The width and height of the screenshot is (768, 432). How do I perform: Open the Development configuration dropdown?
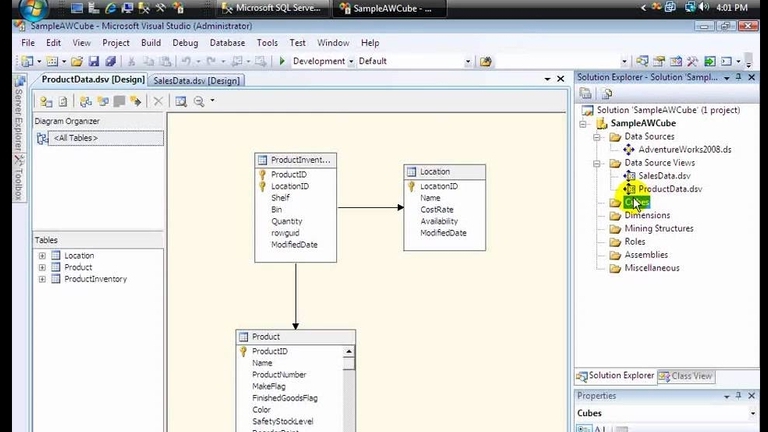(351, 61)
